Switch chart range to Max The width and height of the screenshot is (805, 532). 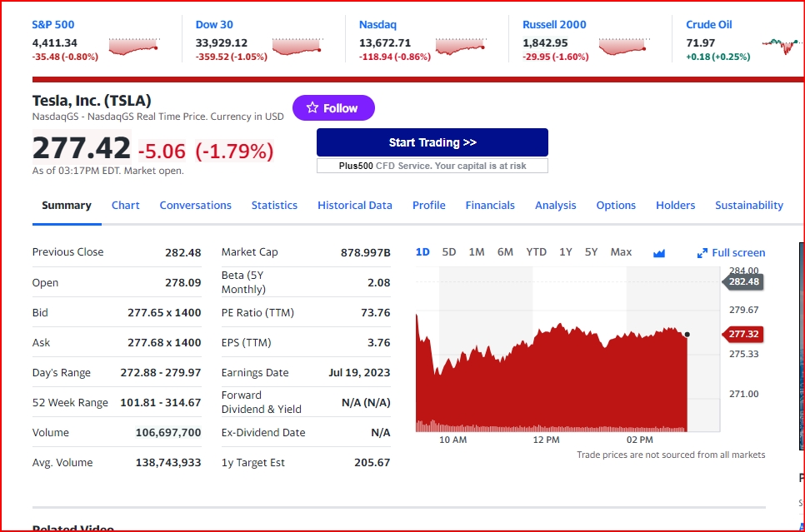click(621, 252)
